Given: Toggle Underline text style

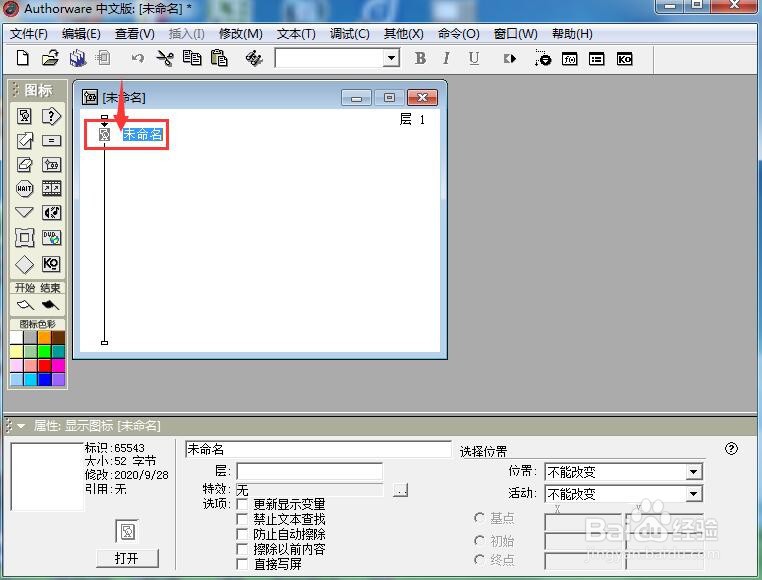Looking at the screenshot, I should [x=474, y=59].
